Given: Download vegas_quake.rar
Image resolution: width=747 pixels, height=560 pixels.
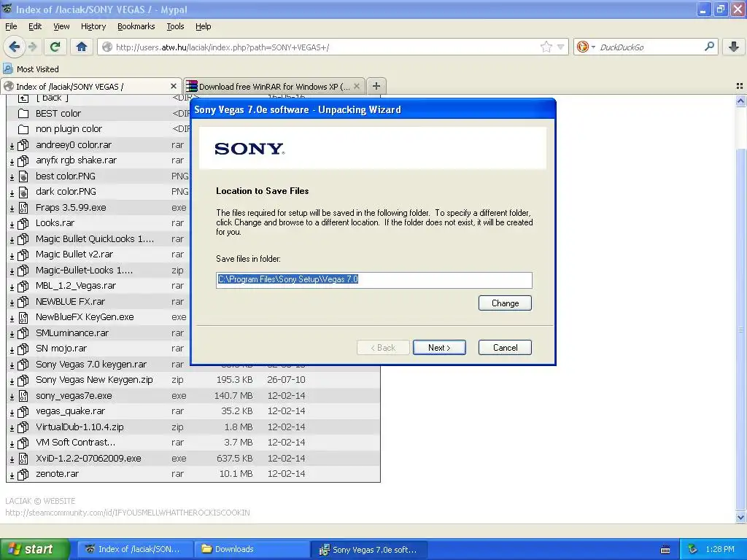Looking at the screenshot, I should 70,411.
